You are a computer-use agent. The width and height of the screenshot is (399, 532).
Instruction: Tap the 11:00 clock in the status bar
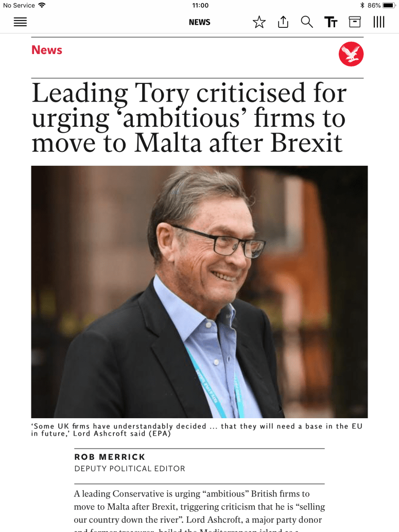pos(200,5)
